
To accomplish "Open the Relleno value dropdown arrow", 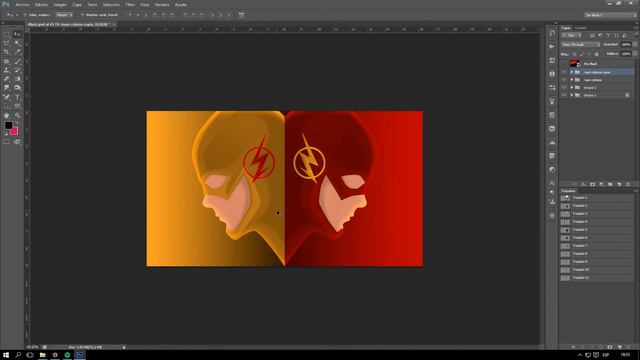I will (635, 54).
